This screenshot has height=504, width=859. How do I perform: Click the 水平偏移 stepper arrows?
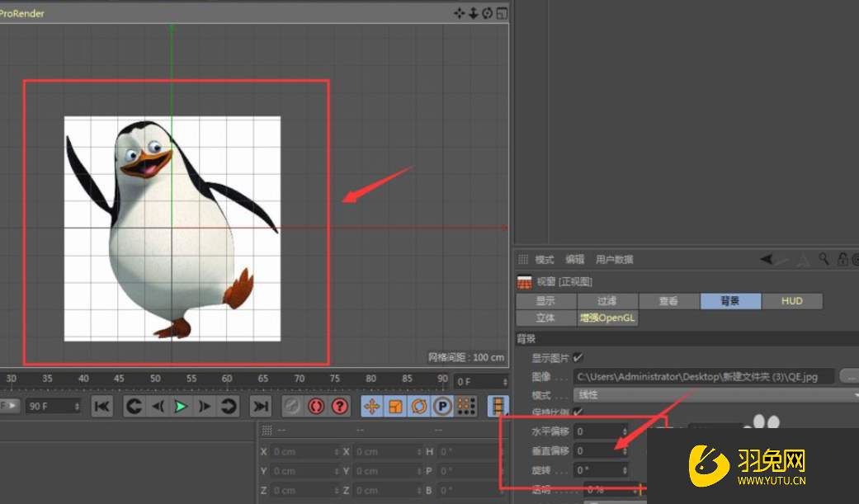point(625,431)
